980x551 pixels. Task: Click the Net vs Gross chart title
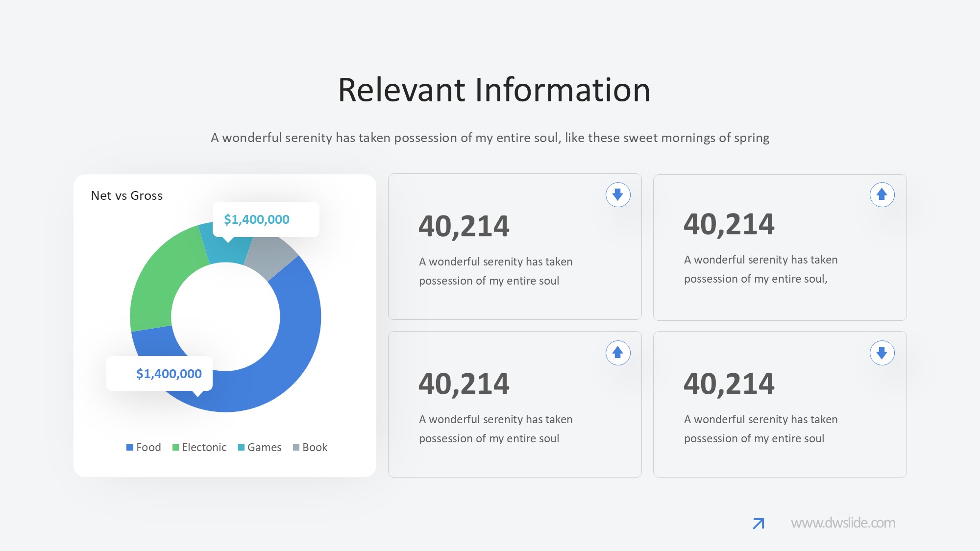pos(126,195)
